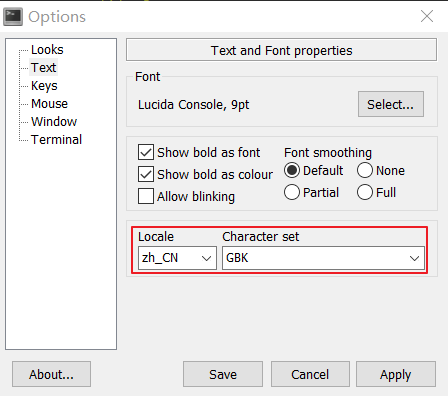Viewport: 448px width, 396px height.
Task: Toggle Show bold as colour checkbox
Action: [146, 174]
